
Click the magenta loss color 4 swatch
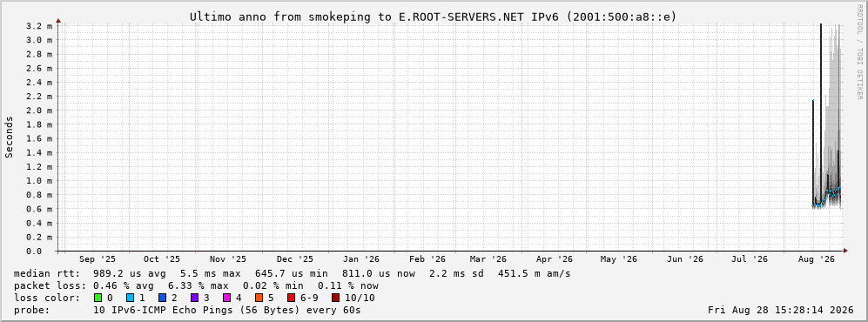(226, 298)
